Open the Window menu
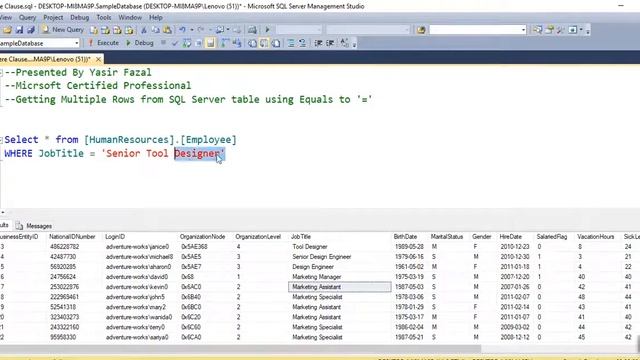 pos(130,18)
